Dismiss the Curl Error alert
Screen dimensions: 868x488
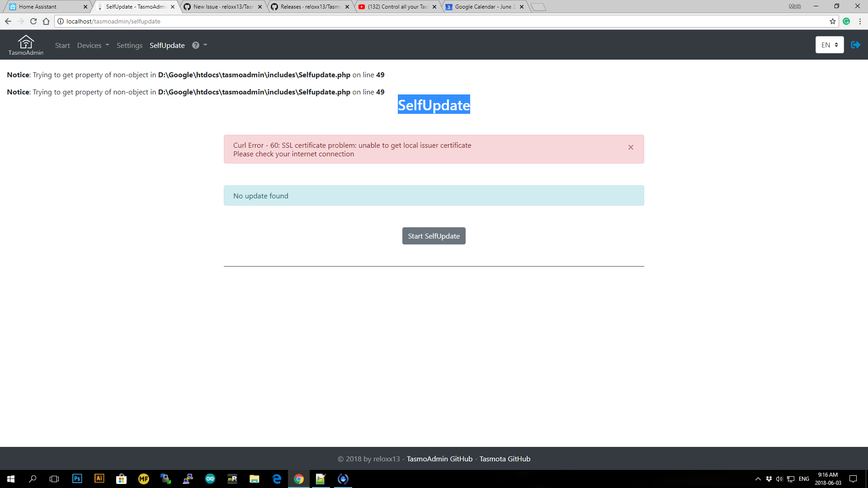pyautogui.click(x=631, y=147)
